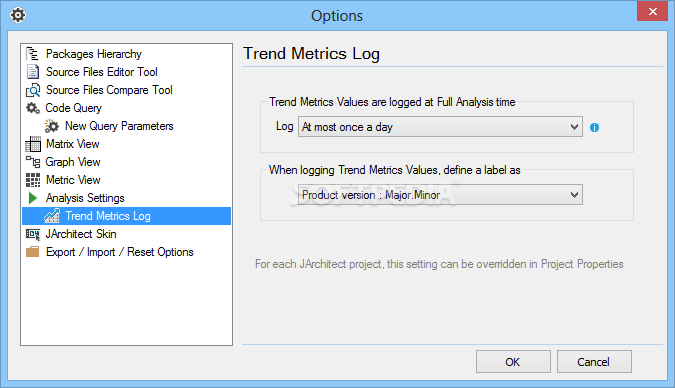This screenshot has width=675, height=388.
Task: Click the Export / Import folder icon
Action: coord(33,252)
